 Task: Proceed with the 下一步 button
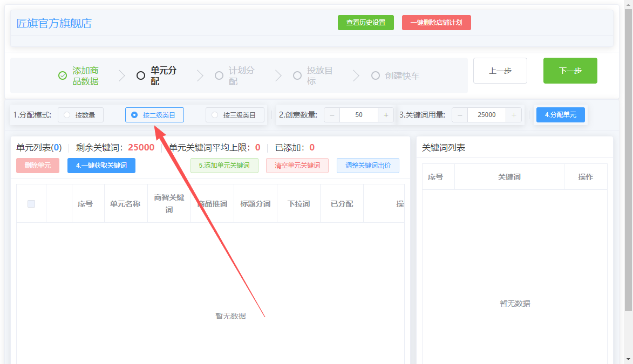(x=570, y=71)
